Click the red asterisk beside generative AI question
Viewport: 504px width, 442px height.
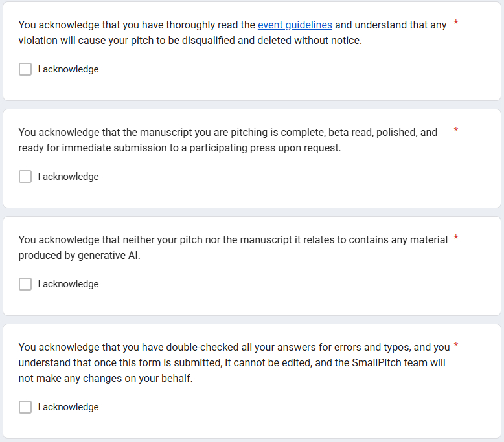456,239
